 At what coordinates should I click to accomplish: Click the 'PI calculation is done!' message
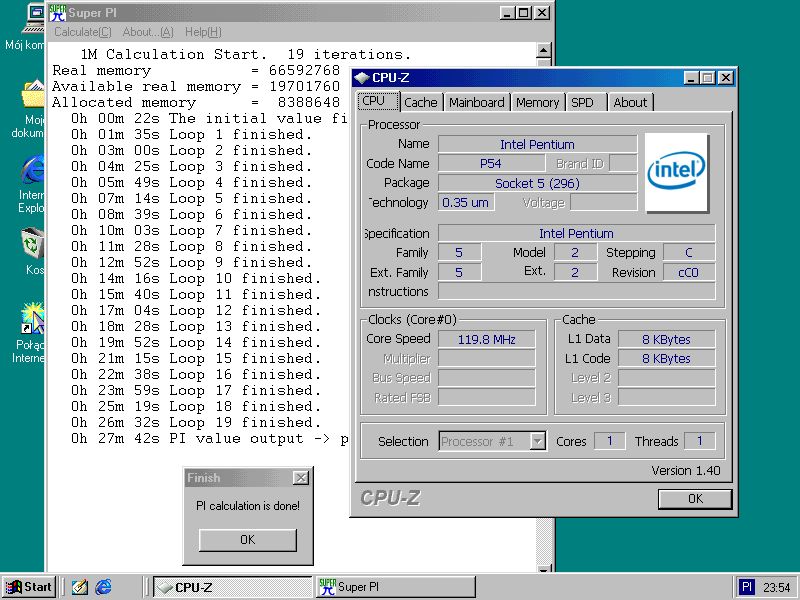click(x=248, y=506)
